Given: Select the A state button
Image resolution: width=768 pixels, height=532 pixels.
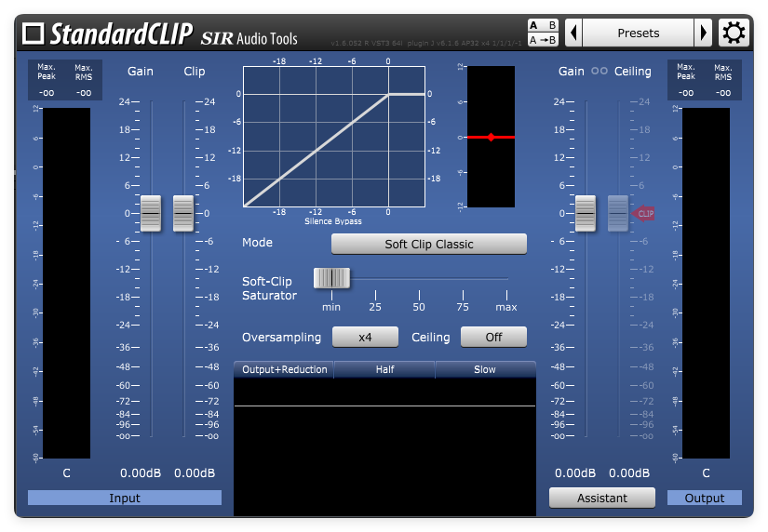Looking at the screenshot, I should pos(534,25).
